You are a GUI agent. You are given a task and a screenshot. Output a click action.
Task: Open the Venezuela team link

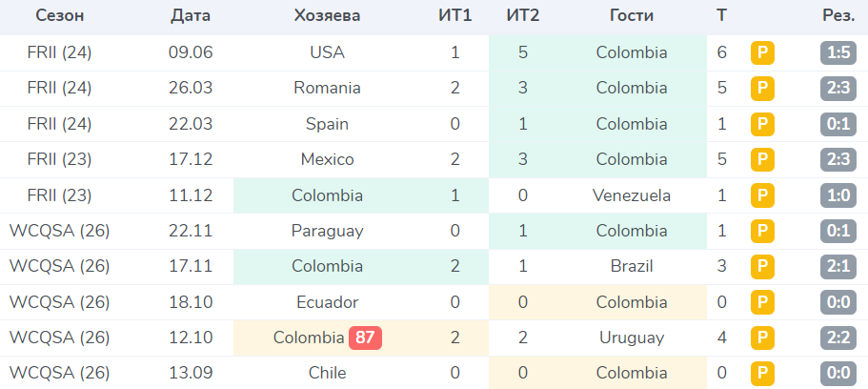coord(632,195)
